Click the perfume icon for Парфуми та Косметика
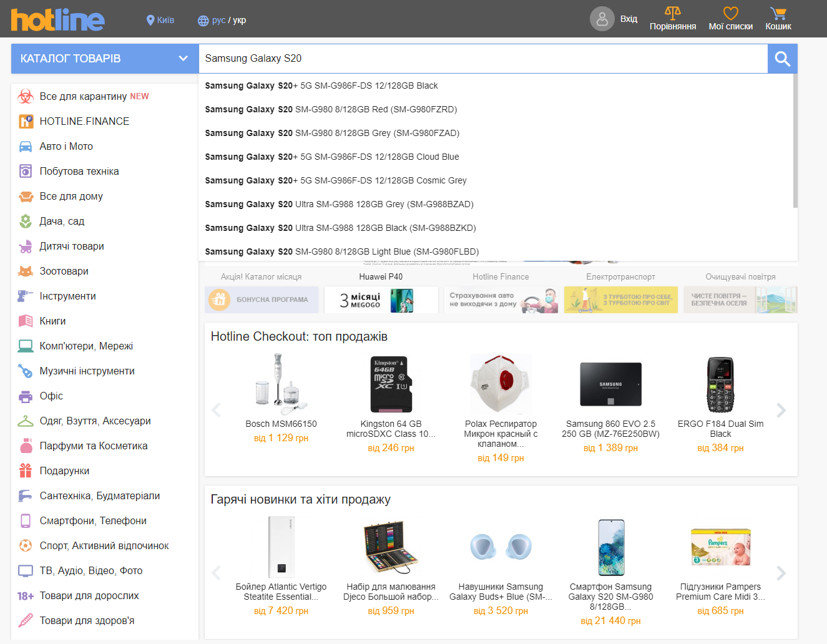This screenshot has width=827, height=644. tap(26, 446)
